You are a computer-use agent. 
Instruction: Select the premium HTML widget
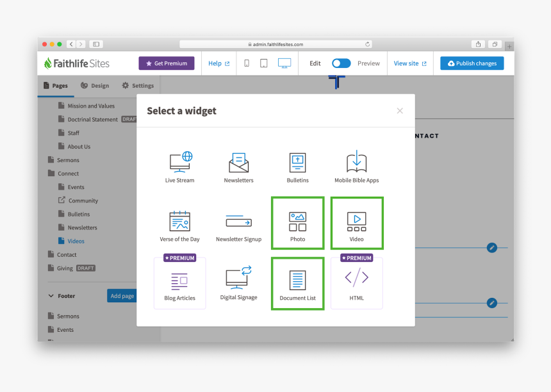coord(357,283)
